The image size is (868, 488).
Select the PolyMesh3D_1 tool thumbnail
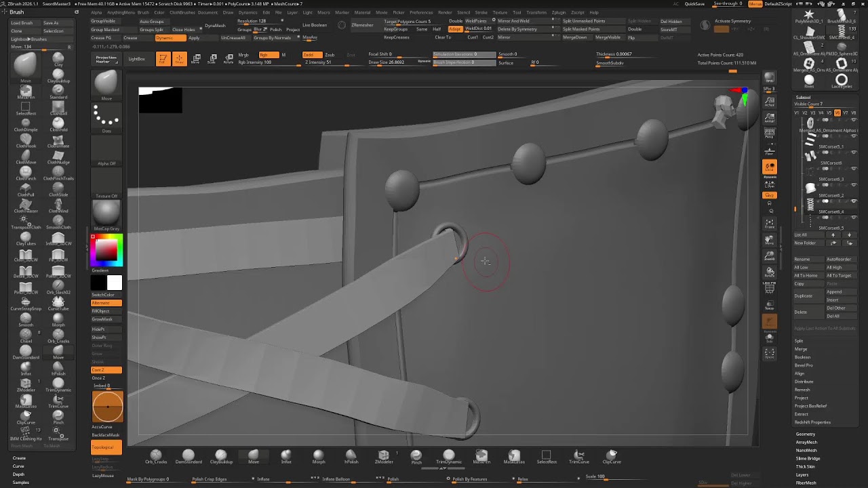[x=809, y=16]
